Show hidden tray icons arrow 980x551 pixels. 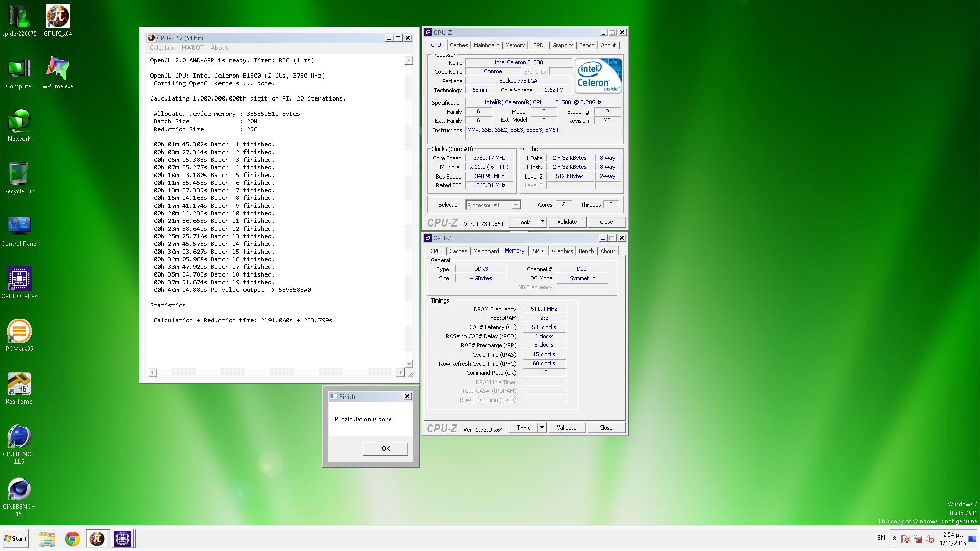894,538
